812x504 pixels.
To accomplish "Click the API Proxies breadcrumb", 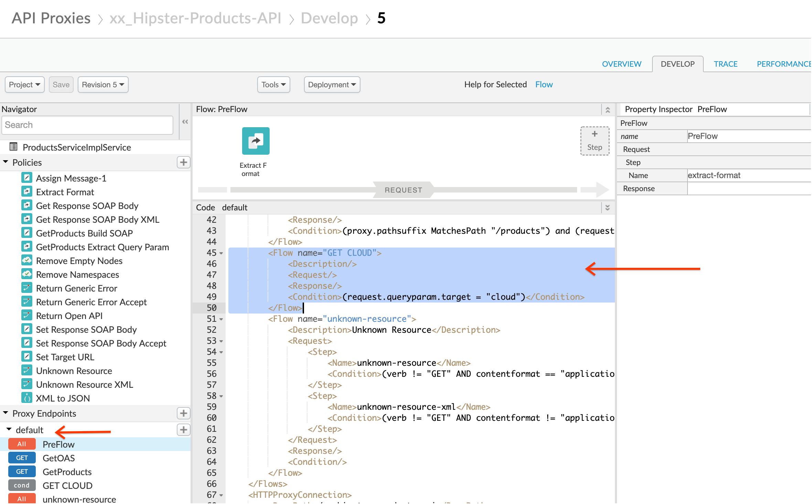I will pyautogui.click(x=51, y=18).
